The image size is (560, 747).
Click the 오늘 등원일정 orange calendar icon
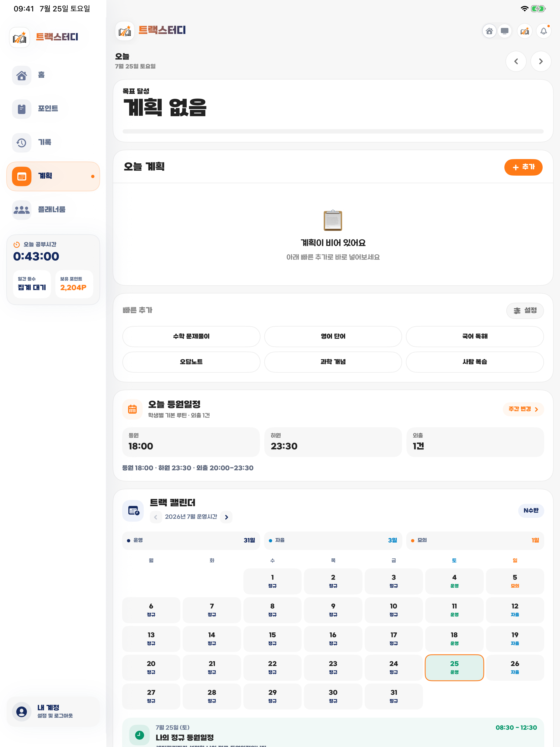click(x=132, y=409)
